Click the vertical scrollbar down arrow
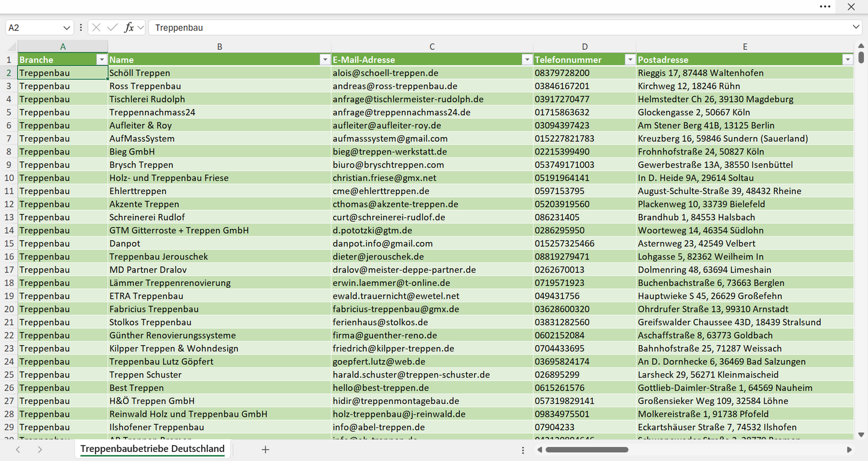The height and width of the screenshot is (461, 868). pyautogui.click(x=861, y=435)
